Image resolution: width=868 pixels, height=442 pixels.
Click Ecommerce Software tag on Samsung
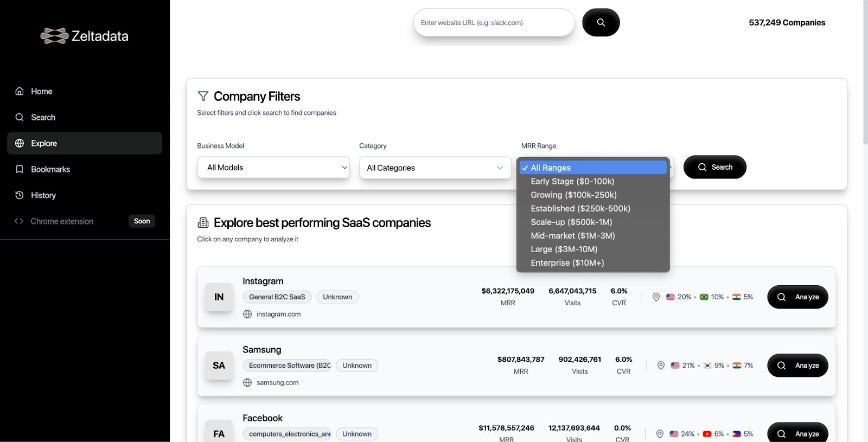(x=288, y=366)
